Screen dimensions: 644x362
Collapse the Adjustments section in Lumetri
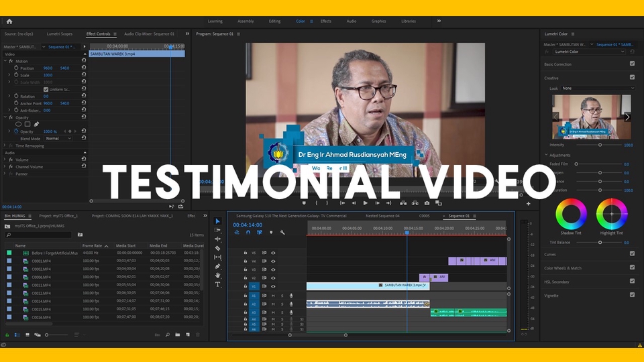point(546,155)
